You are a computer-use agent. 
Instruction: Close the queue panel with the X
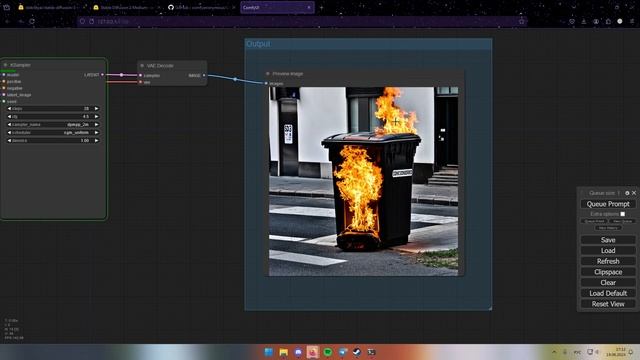pos(634,193)
